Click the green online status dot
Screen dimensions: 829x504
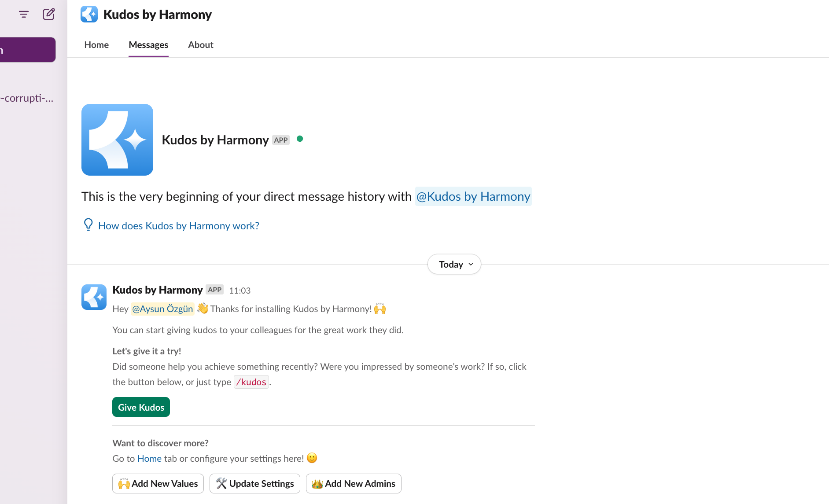point(300,139)
